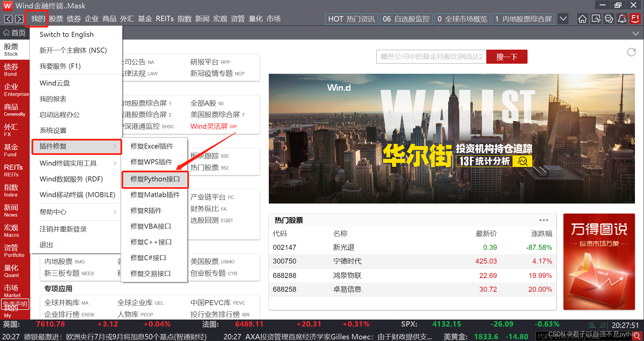Click the screen capture icon in toolbar

(596, 19)
